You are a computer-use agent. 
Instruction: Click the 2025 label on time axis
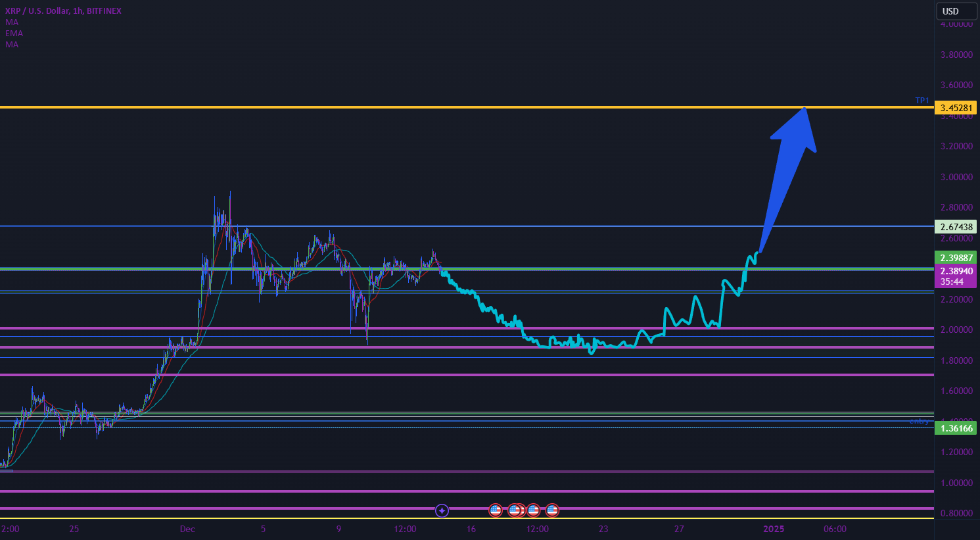click(774, 529)
